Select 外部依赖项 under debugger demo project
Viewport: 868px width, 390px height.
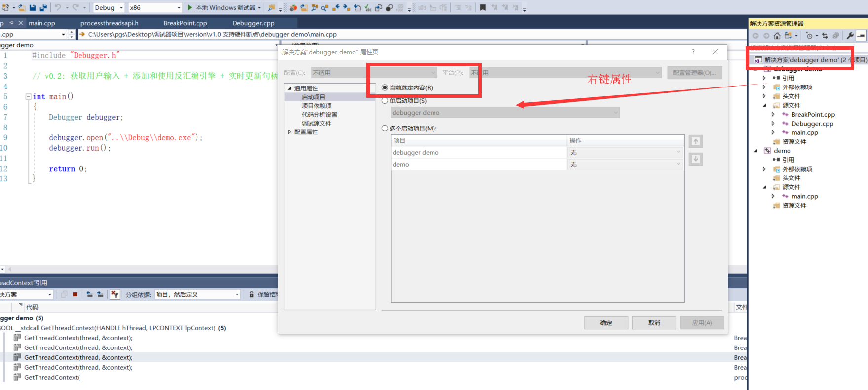pyautogui.click(x=797, y=87)
